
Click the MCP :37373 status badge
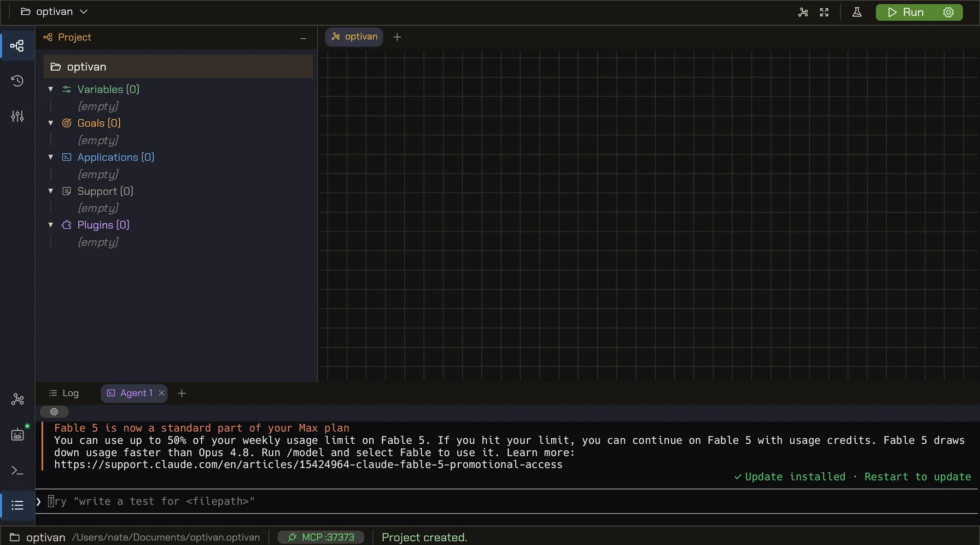coord(321,537)
